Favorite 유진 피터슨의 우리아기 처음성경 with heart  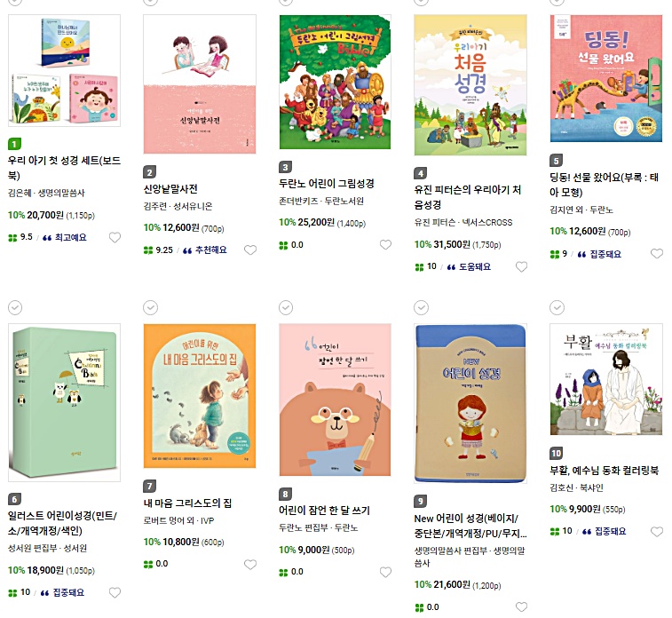(521, 267)
